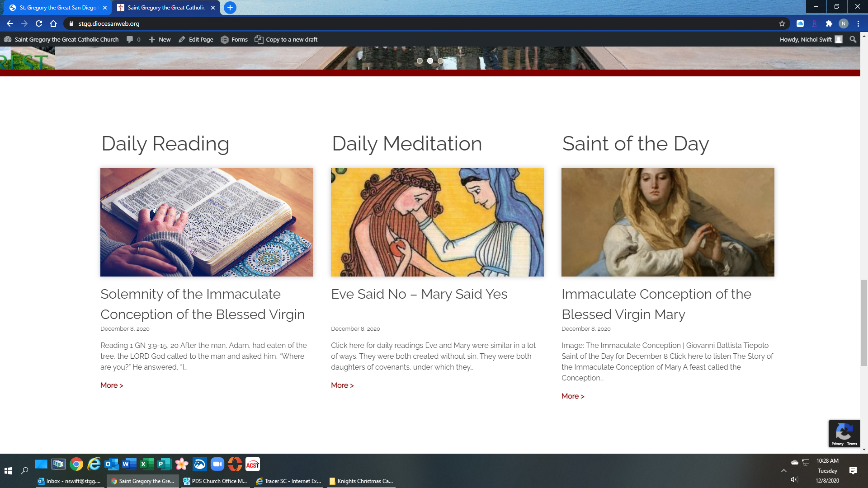
Task: Click the browser reload icon
Action: (39, 23)
